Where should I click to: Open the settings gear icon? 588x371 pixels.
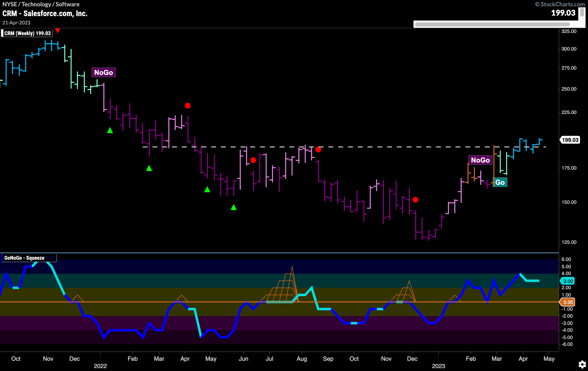(582, 364)
